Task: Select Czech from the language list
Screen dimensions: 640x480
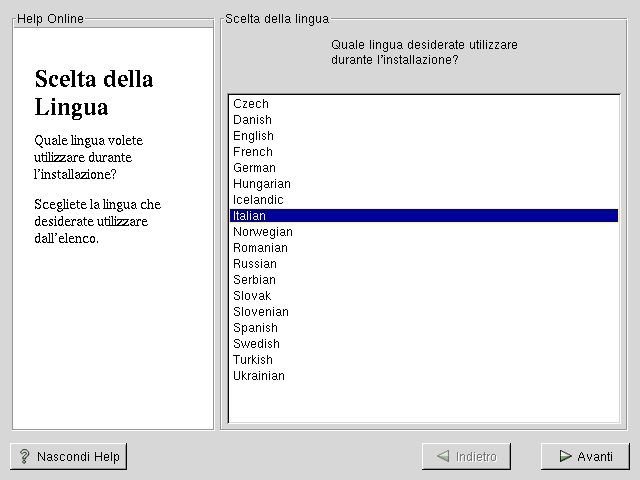Action: 251,104
